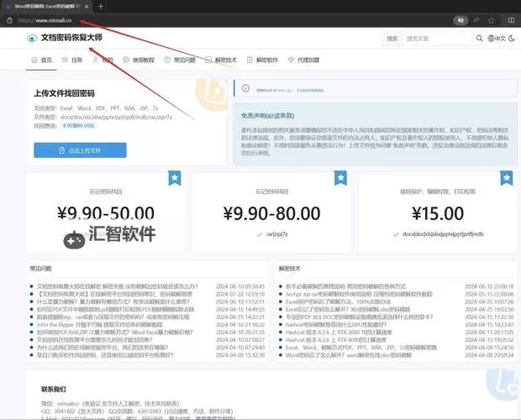Close the Word密码解除 browser tab
This screenshot has width=521, height=420.
click(x=87, y=7)
